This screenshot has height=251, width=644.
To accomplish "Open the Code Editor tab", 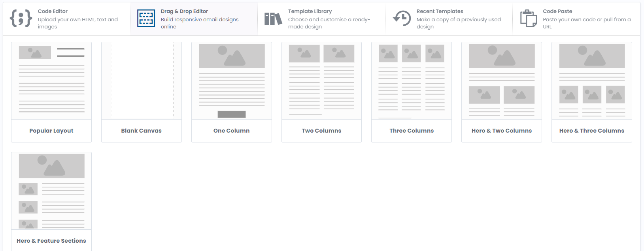I will tap(66, 19).
